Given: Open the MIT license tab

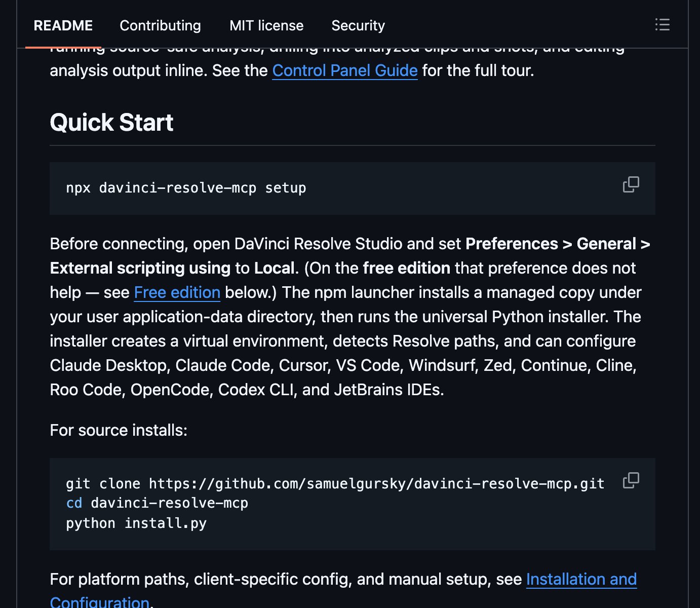Looking at the screenshot, I should [266, 25].
